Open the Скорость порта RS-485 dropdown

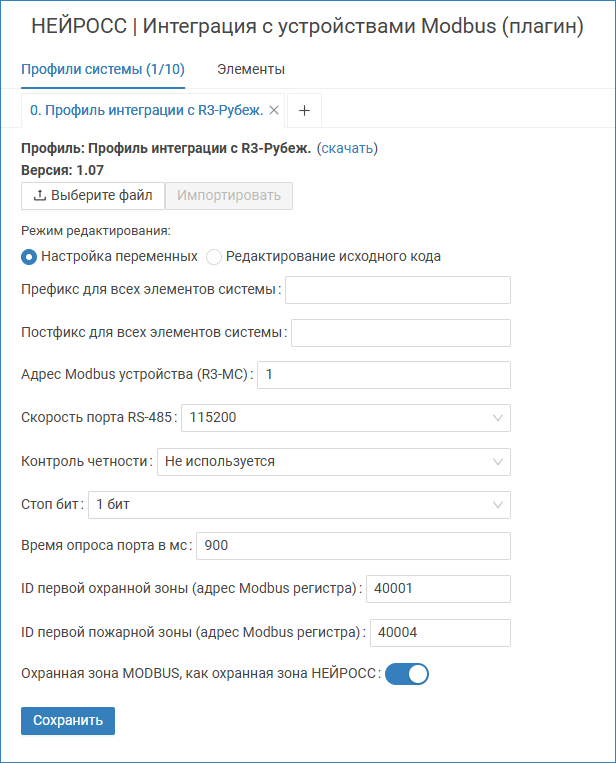tap(345, 418)
